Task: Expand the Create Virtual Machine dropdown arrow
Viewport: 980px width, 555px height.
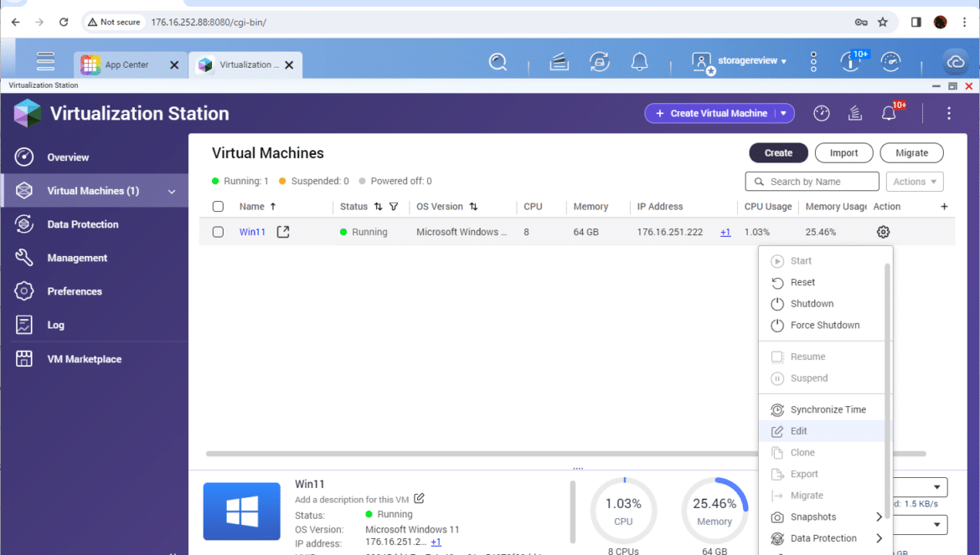Action: pos(784,114)
